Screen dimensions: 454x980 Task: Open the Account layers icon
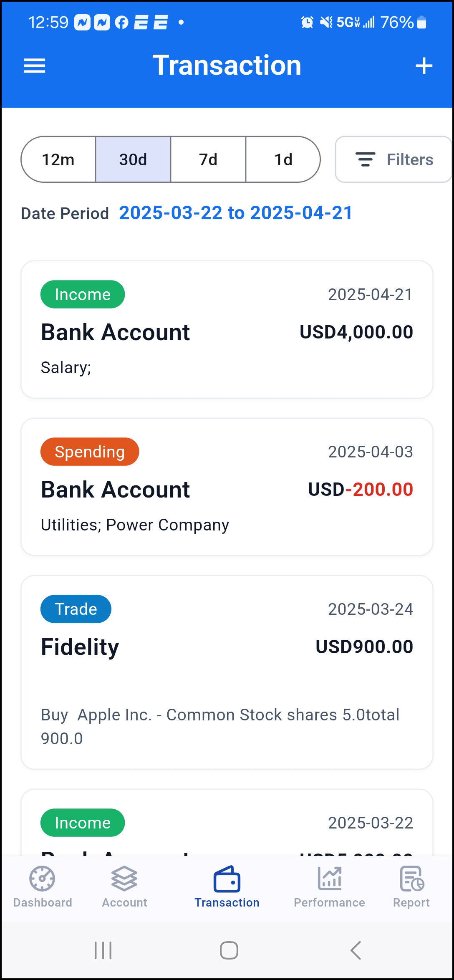click(x=124, y=878)
